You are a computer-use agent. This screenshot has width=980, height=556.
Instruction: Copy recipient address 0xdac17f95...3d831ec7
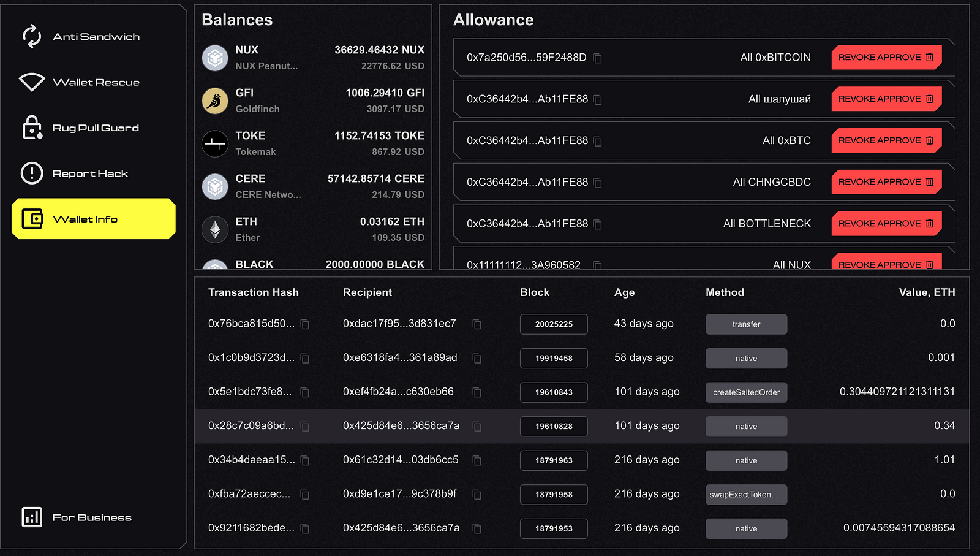point(477,324)
